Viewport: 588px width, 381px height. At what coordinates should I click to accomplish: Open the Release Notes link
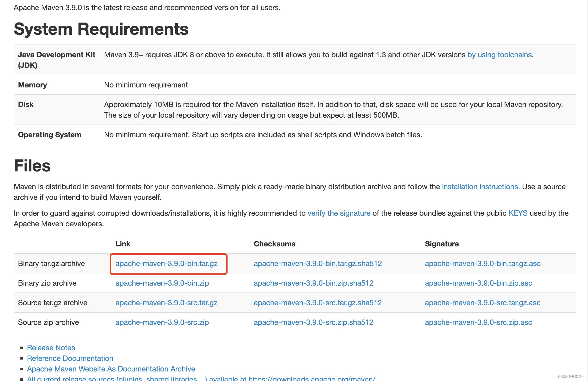[x=51, y=348]
